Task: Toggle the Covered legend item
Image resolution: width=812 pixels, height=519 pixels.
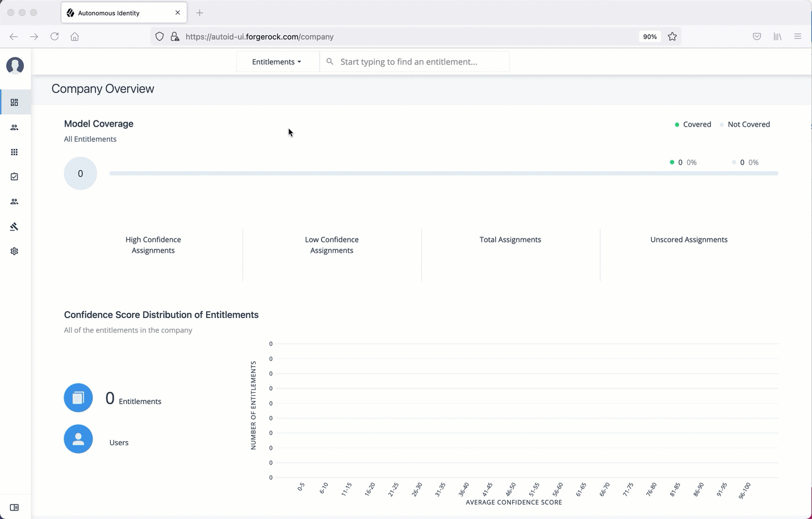Action: (693, 124)
